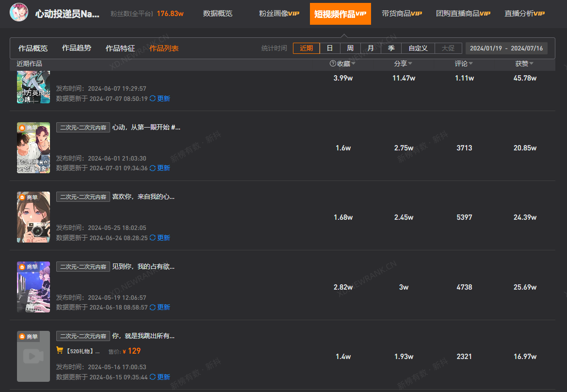Image resolution: width=567 pixels, height=392 pixels.
Task: Open the date range picker 2024/01/19 - 2024/07/16
Action: coord(506,48)
